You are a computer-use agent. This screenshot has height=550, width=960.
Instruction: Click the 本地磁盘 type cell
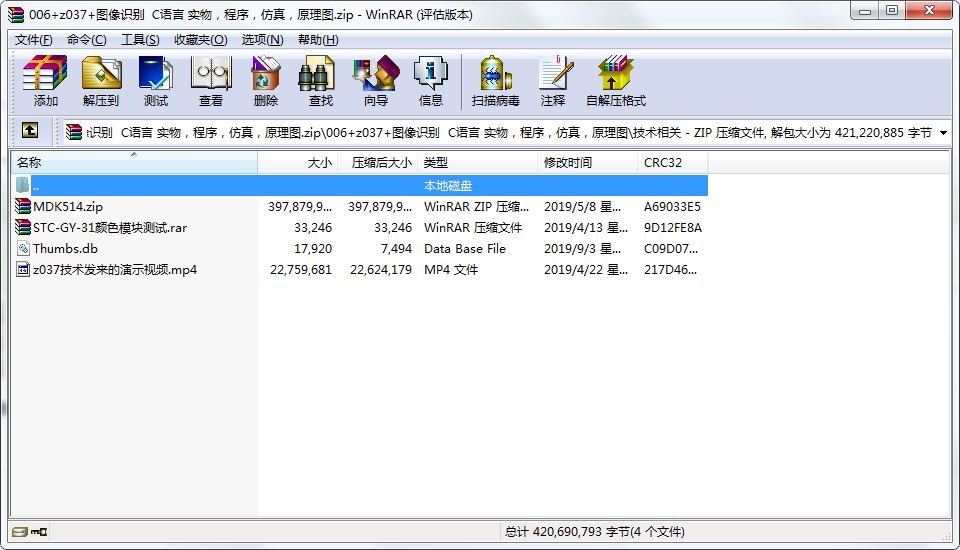point(448,186)
